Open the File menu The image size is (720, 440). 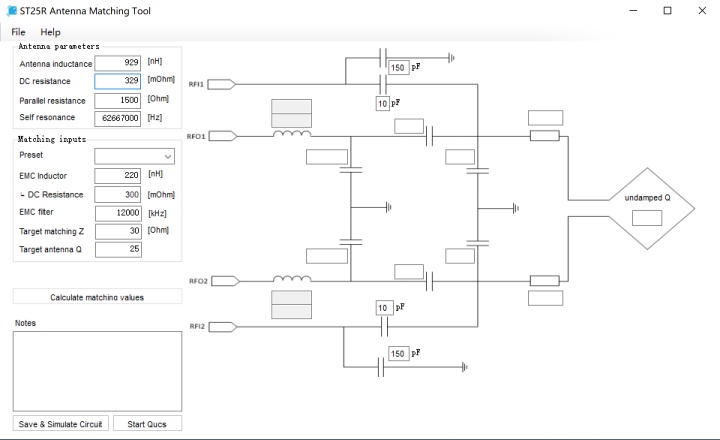18,32
